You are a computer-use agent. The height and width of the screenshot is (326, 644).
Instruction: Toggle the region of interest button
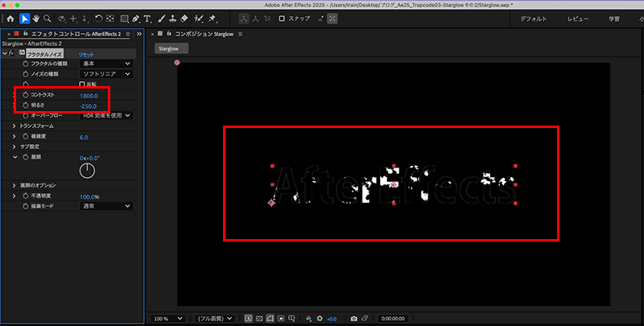281,319
